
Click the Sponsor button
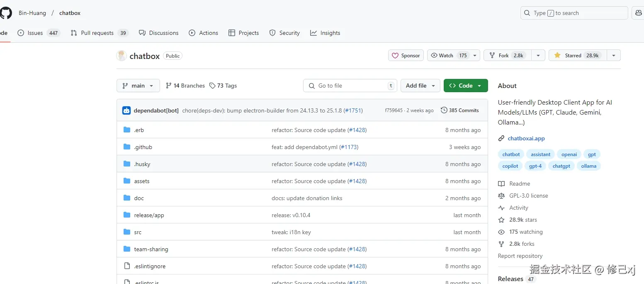pyautogui.click(x=406, y=56)
